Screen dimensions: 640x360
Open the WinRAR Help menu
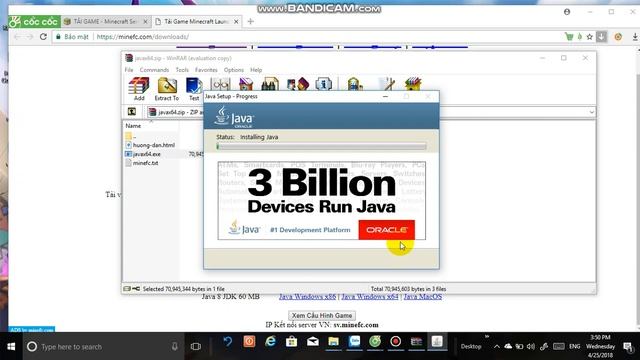[256, 70]
